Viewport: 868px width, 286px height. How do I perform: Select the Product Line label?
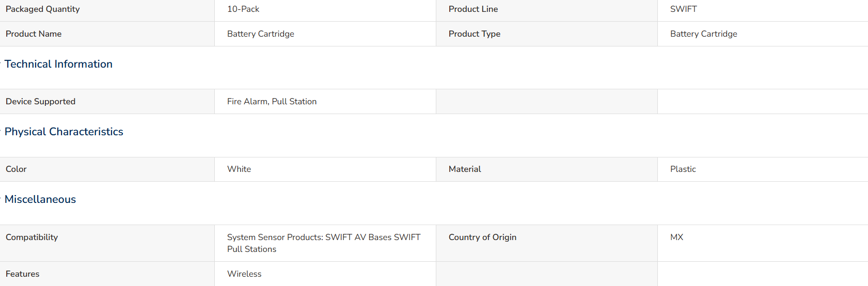(x=474, y=9)
